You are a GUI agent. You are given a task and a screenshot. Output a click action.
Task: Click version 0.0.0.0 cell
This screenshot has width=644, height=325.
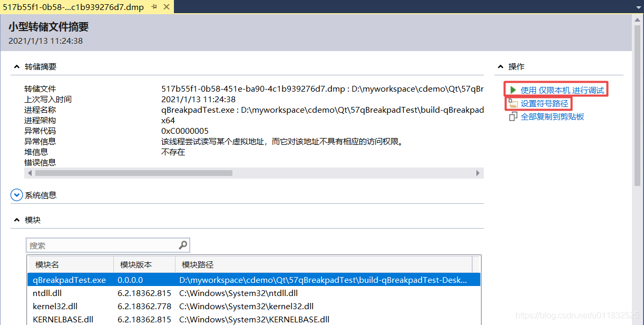[x=130, y=280]
